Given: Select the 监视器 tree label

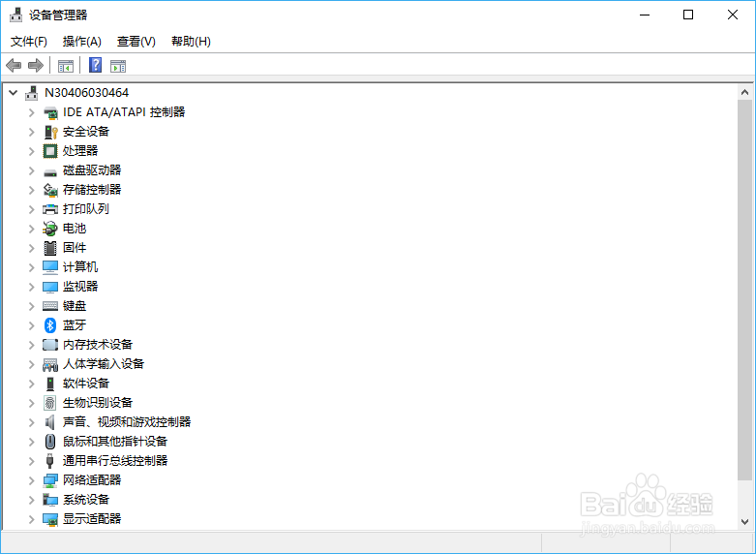Looking at the screenshot, I should tap(80, 286).
